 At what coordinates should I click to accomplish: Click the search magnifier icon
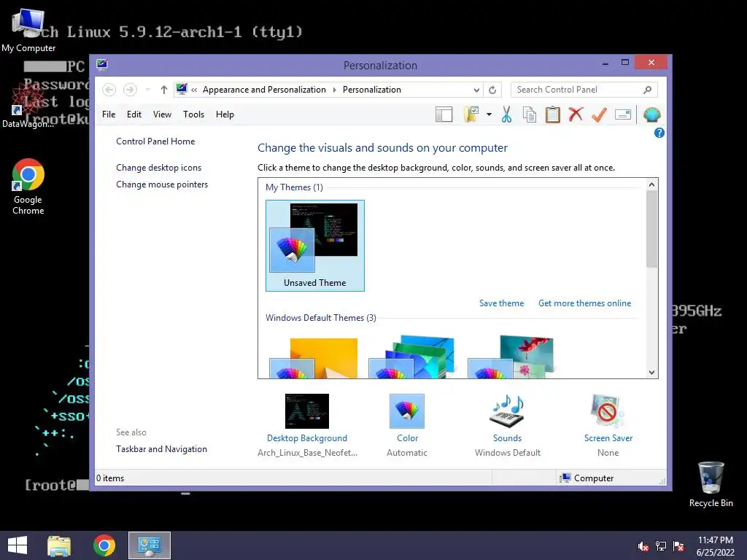point(648,90)
